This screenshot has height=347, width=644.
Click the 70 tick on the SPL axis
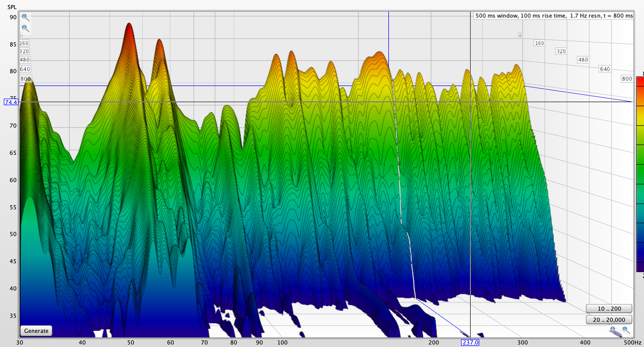pyautogui.click(x=13, y=126)
